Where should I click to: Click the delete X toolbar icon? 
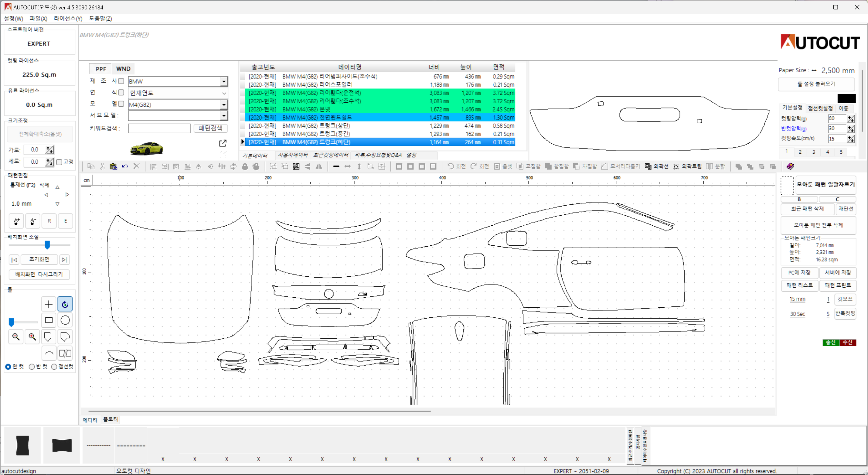136,166
